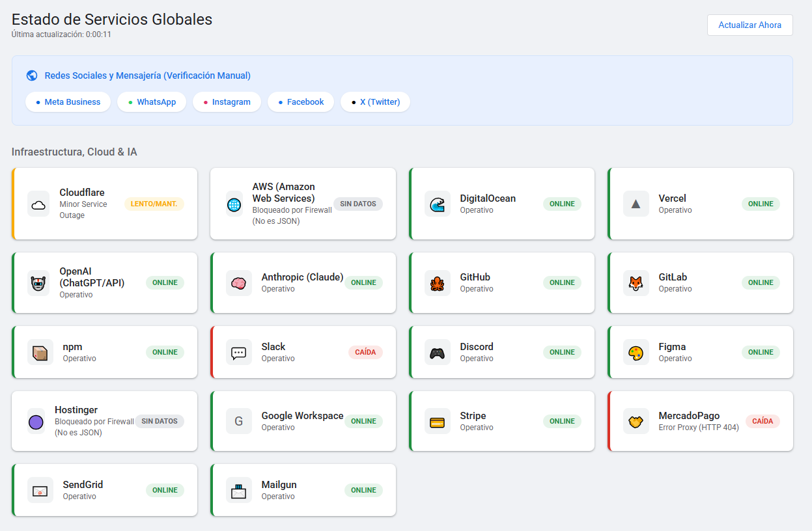Click the AWS globe icon
The image size is (812, 531).
[234, 204]
